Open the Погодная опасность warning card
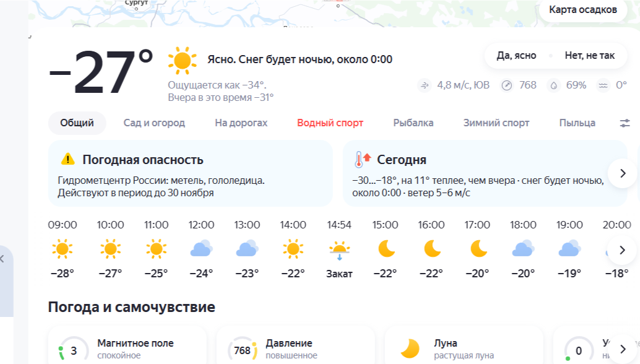Viewport: 640px width, 364px height. point(190,173)
